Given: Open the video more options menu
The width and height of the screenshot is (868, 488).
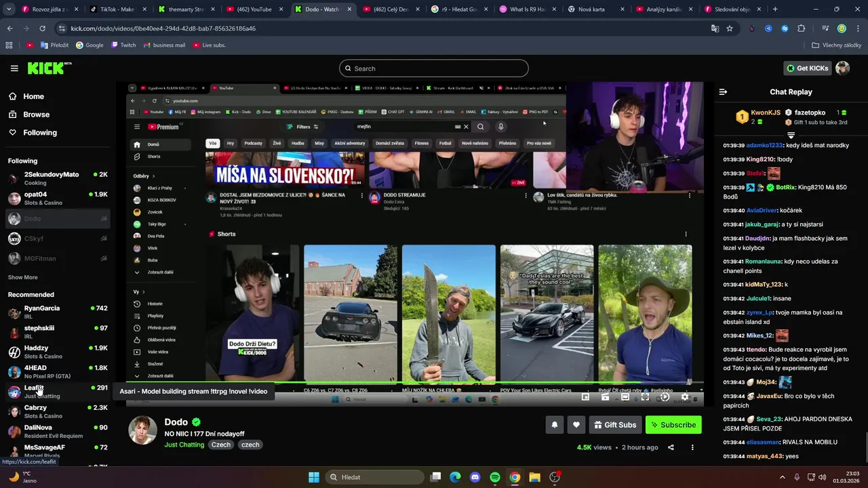Looking at the screenshot, I should click(692, 447).
